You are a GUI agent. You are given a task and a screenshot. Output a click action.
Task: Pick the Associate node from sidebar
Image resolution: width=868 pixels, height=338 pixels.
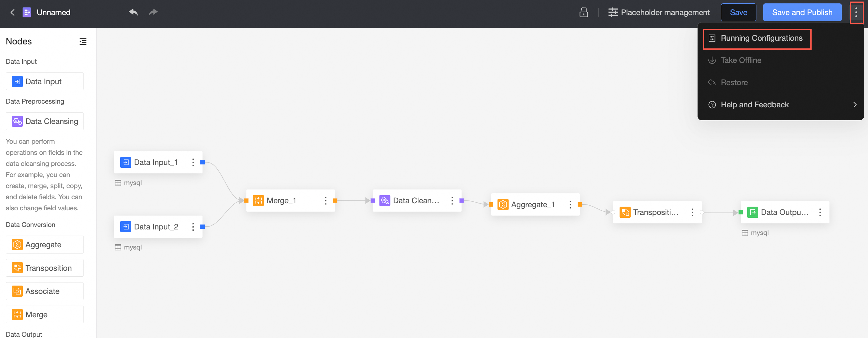pyautogui.click(x=44, y=291)
